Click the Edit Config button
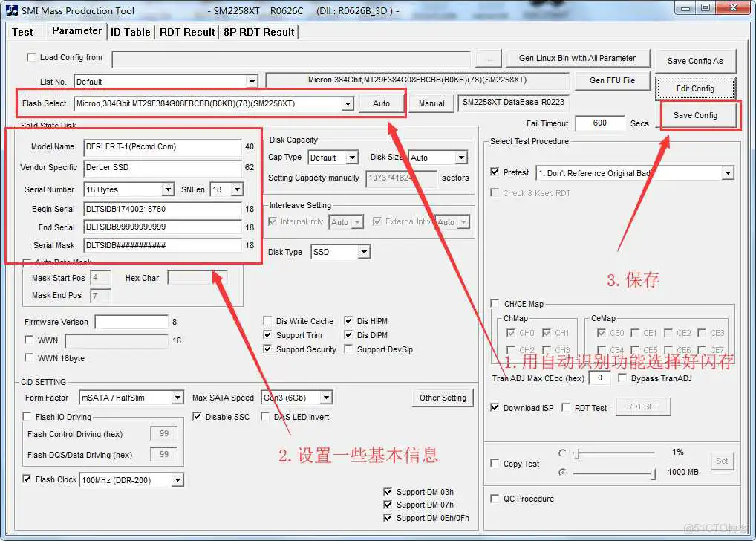The image size is (756, 541). 695,88
